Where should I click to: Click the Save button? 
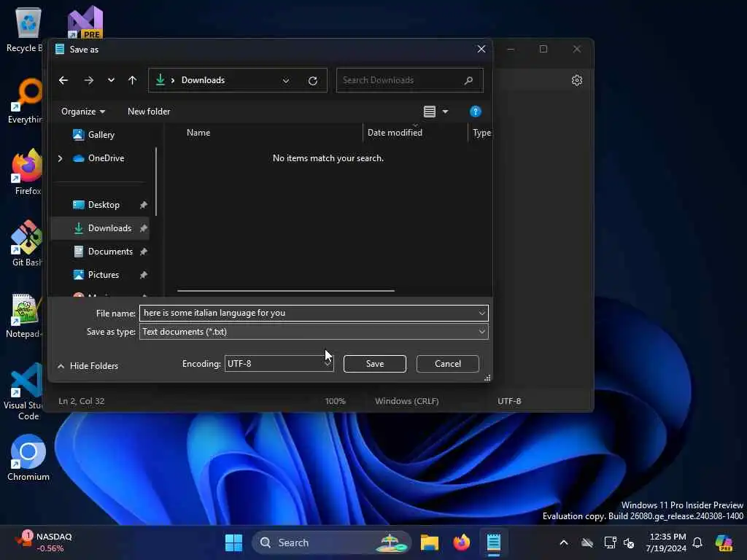(x=374, y=364)
